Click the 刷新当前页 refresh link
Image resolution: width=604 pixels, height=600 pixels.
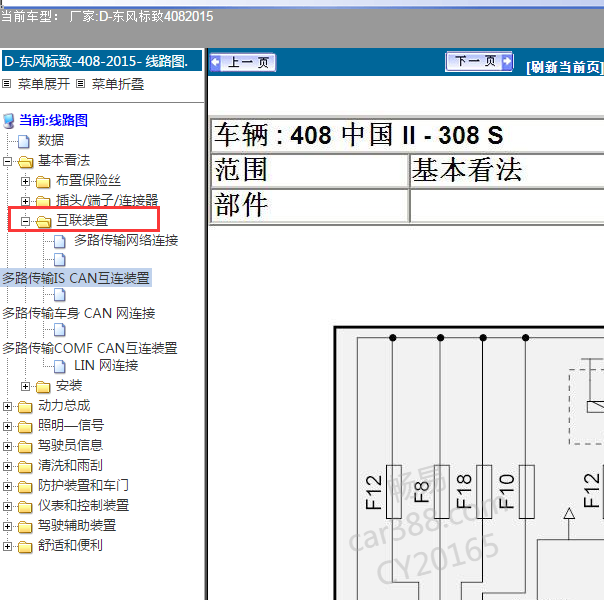pyautogui.click(x=565, y=67)
